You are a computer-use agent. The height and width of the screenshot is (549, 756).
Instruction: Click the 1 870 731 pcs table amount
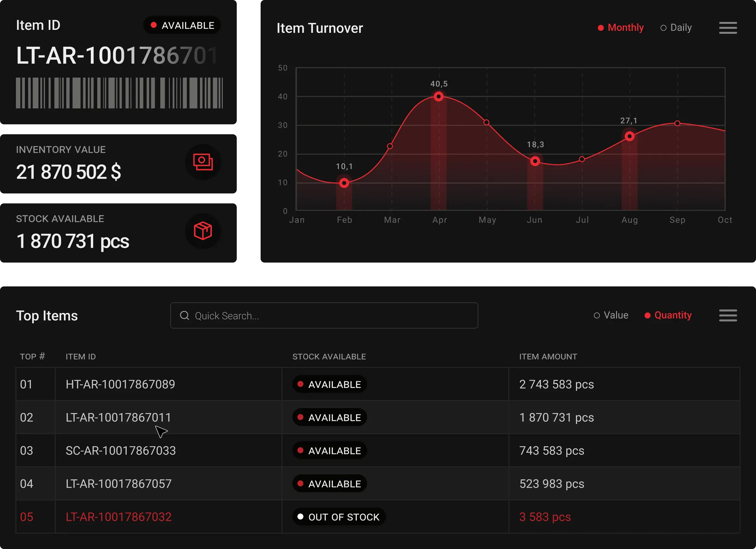pos(556,417)
